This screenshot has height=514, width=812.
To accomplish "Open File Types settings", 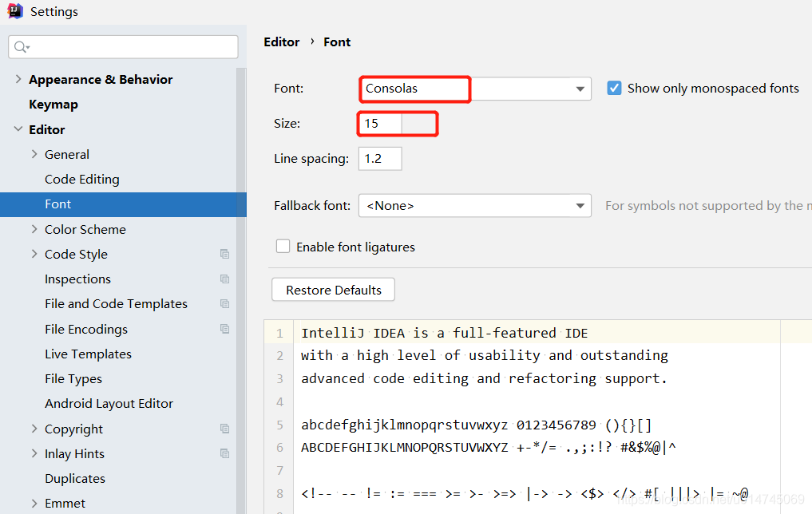I will tap(73, 379).
